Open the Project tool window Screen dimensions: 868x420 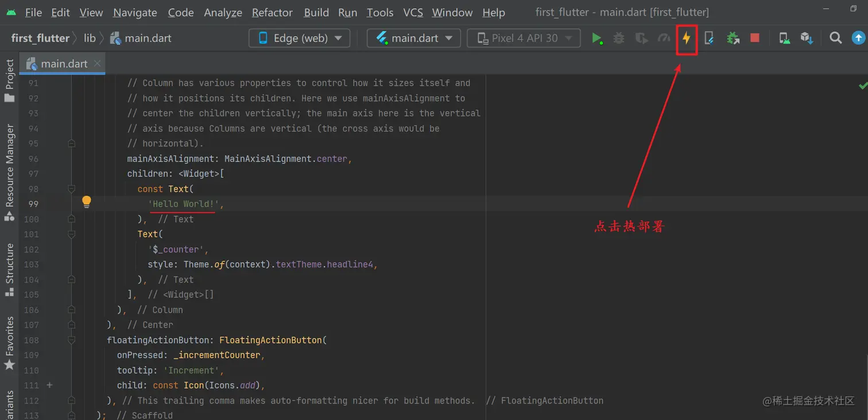9,81
